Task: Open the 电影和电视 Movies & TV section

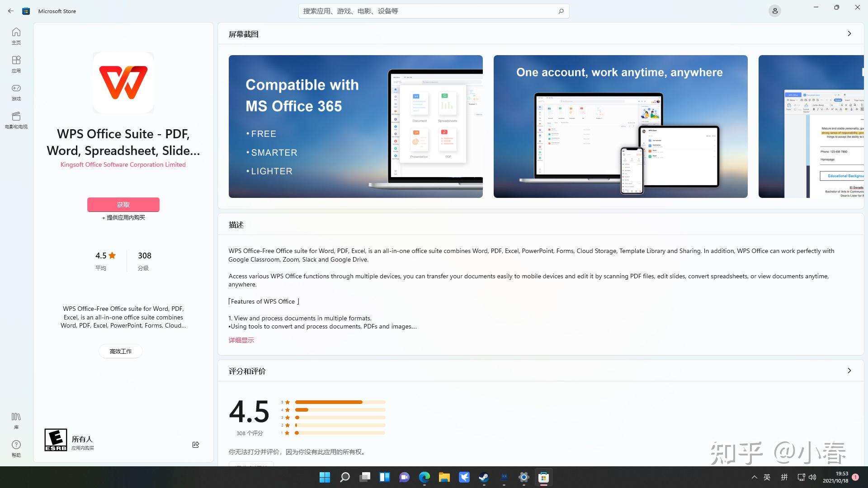Action: 16,120
